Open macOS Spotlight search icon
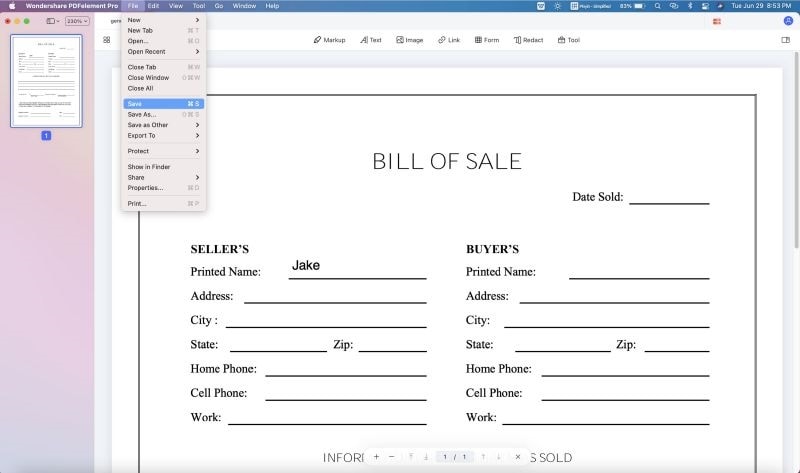 click(x=658, y=6)
